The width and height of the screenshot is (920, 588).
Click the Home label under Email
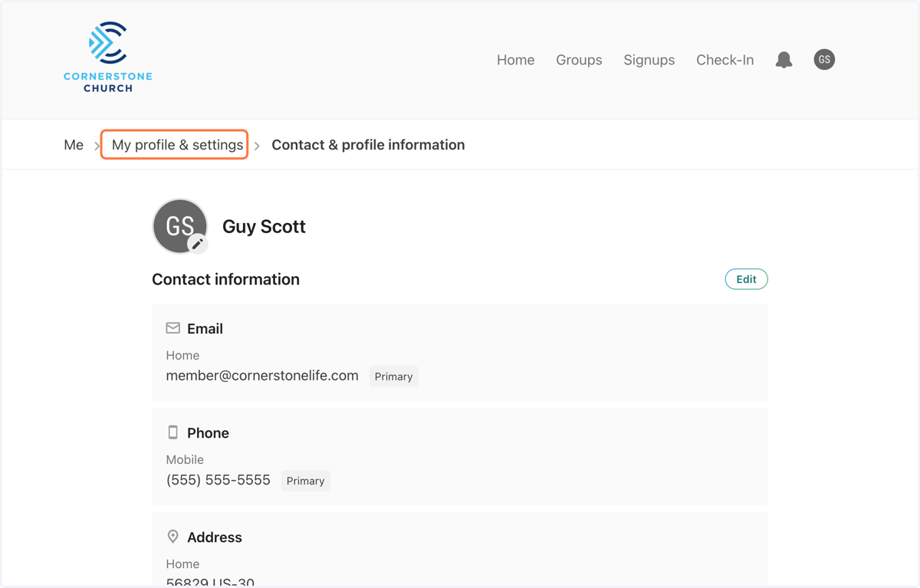point(182,356)
